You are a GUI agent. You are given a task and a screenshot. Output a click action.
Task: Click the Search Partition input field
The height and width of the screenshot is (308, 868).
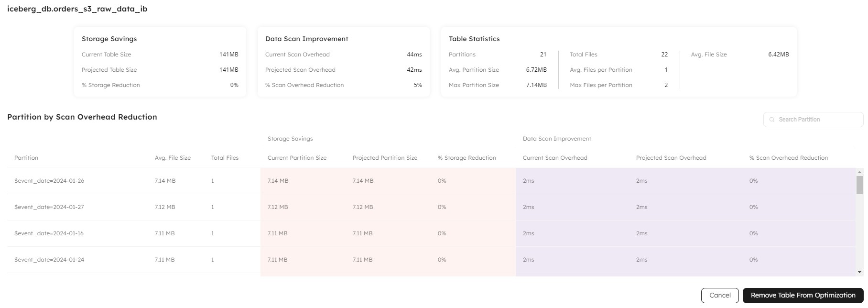point(817,120)
